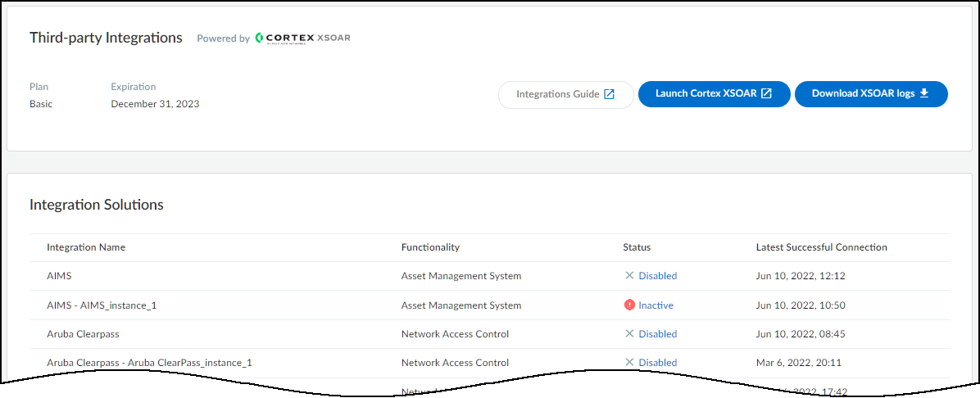Sort by Functionality column header

click(x=430, y=247)
